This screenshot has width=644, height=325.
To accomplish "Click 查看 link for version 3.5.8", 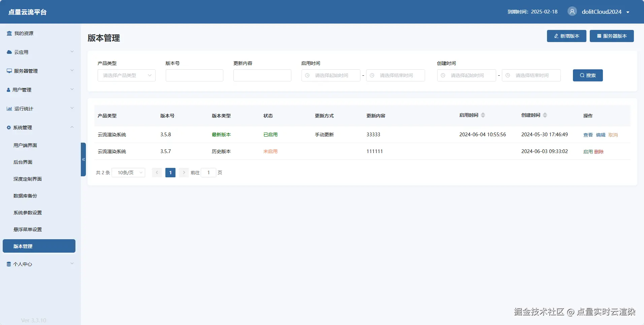I will 588,135.
